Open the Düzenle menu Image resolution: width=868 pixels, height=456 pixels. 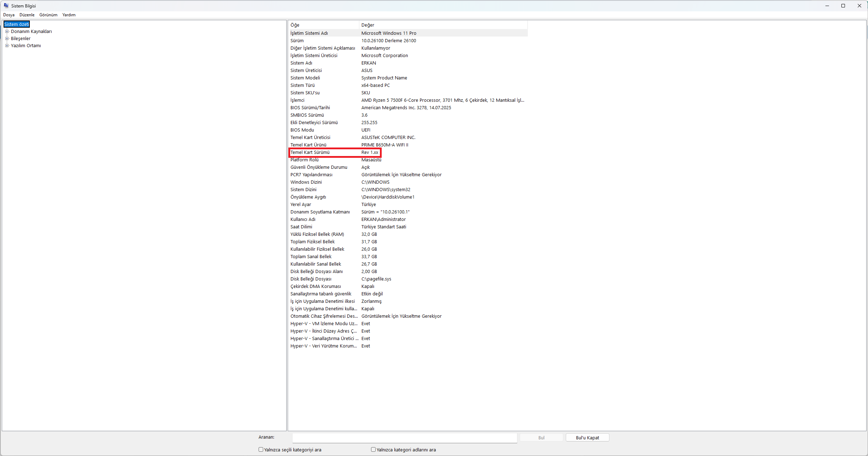point(27,15)
